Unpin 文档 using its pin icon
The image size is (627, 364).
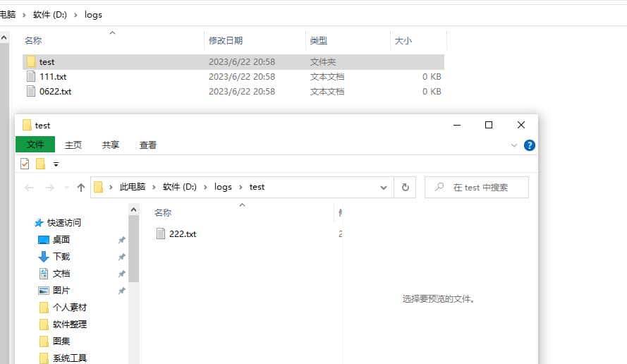point(121,274)
